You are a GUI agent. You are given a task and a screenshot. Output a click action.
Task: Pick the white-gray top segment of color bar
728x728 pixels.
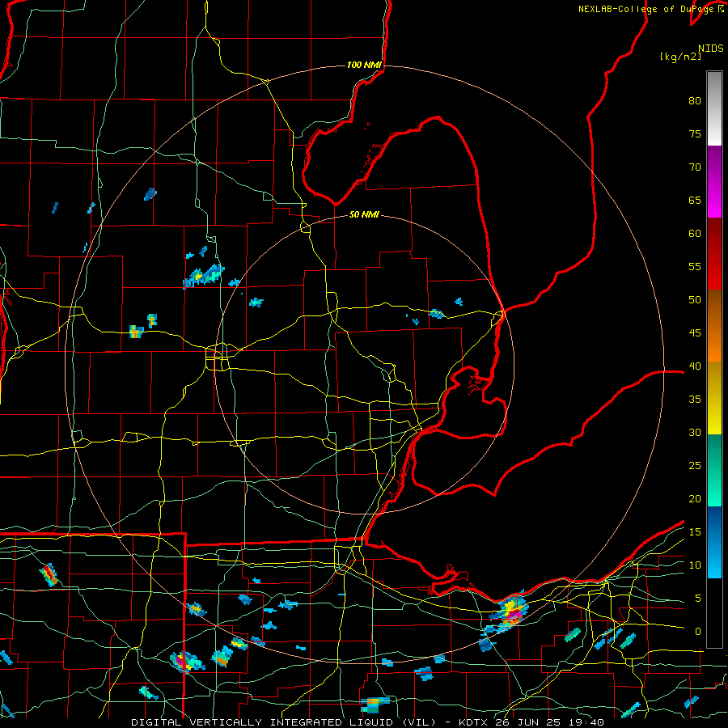click(714, 108)
